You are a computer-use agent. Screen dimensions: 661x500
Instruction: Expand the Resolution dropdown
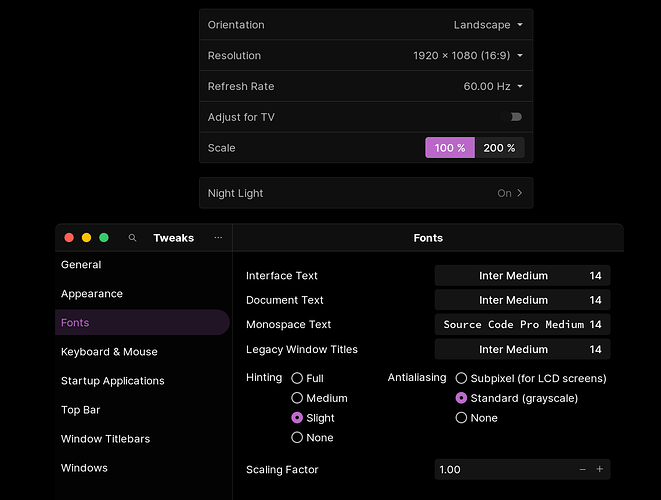pyautogui.click(x=468, y=56)
